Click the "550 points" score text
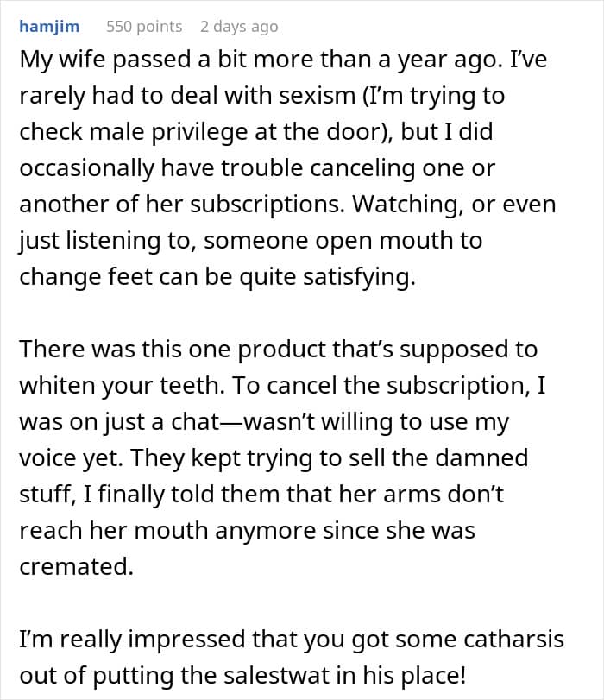 pyautogui.click(x=144, y=26)
